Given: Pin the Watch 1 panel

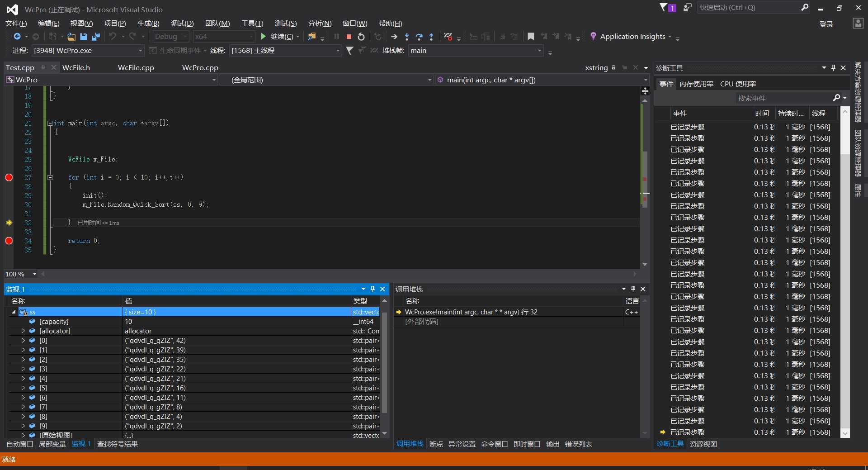Looking at the screenshot, I should click(x=373, y=289).
